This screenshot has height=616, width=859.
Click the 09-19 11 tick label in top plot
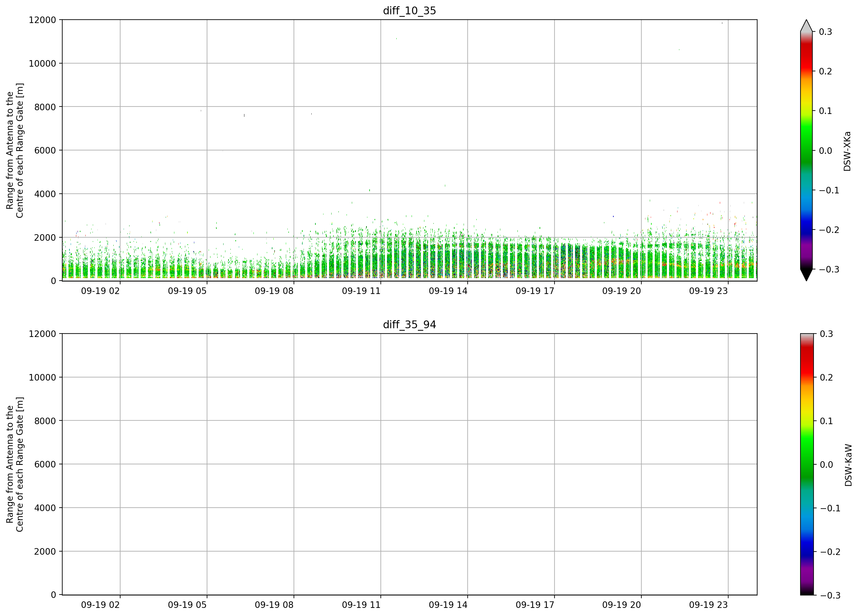pyautogui.click(x=361, y=291)
